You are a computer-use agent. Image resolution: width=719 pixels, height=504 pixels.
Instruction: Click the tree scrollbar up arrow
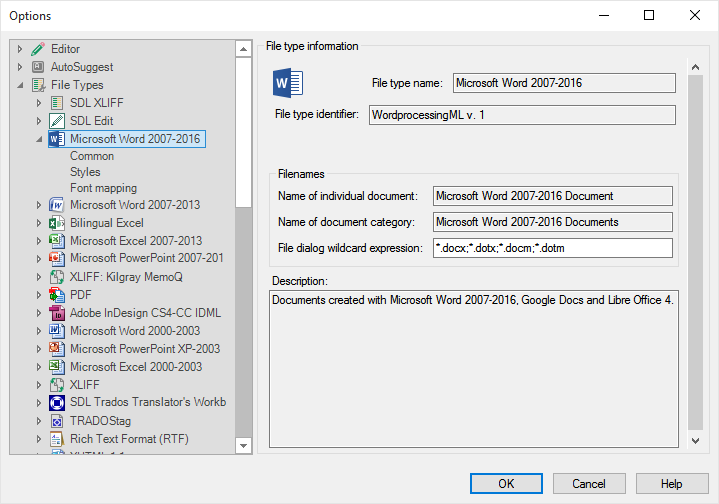pos(243,49)
